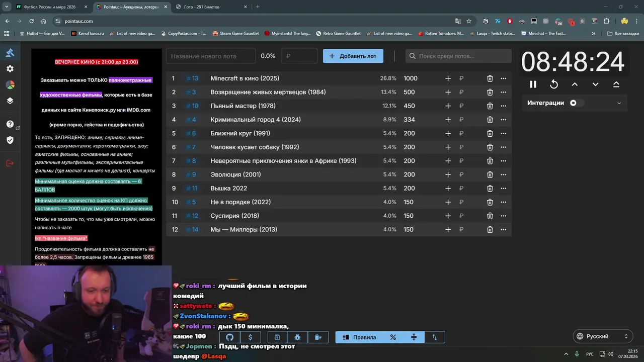Click the Название нового лота field
Viewport: 644px width, 362px height.
[211, 56]
